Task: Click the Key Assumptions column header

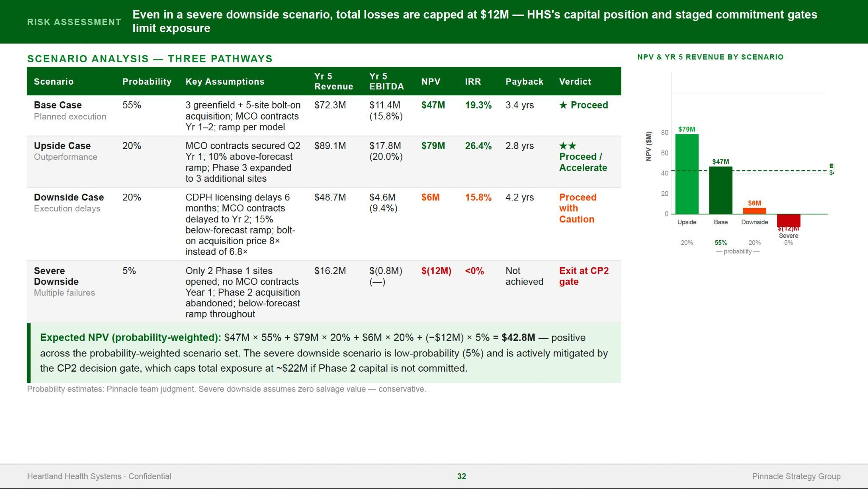Action: coord(225,81)
